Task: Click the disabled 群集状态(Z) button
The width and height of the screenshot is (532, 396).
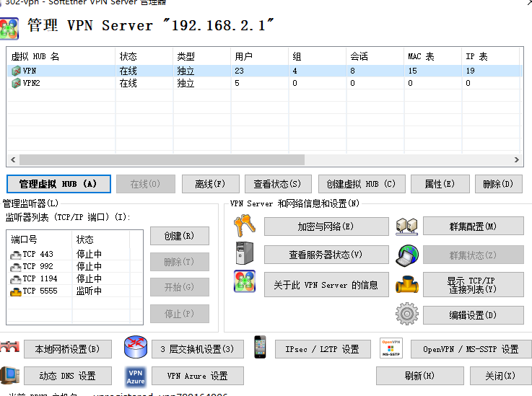Action: [474, 255]
